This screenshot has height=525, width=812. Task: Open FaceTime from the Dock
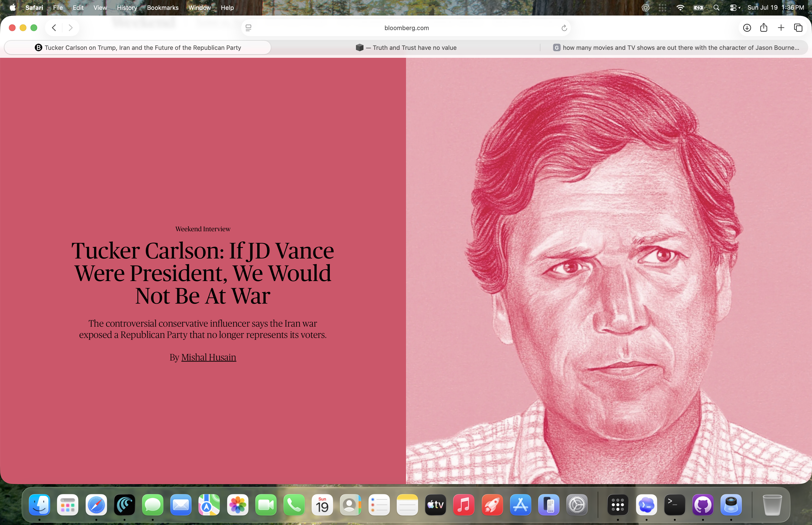[266, 505]
